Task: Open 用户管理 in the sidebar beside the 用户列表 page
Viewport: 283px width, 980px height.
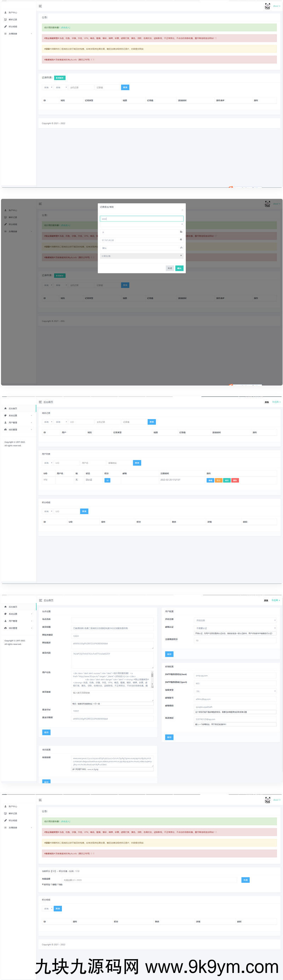Action: [13, 423]
